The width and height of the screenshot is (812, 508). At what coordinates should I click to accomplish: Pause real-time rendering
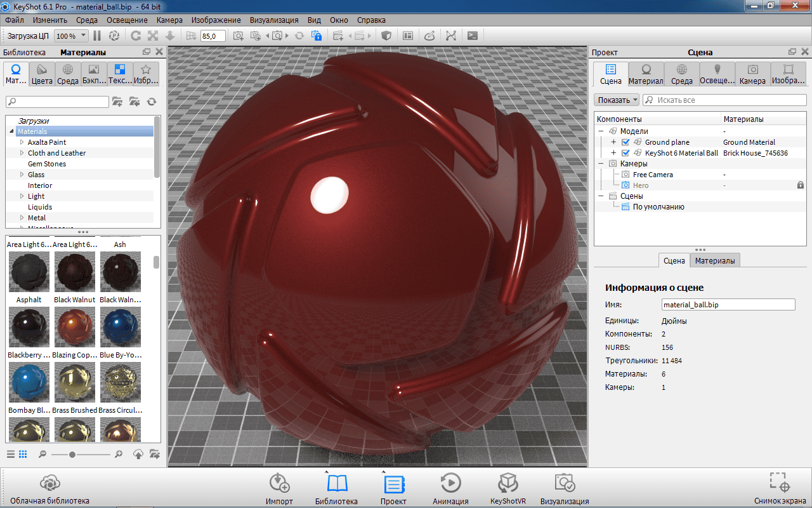pyautogui.click(x=98, y=36)
